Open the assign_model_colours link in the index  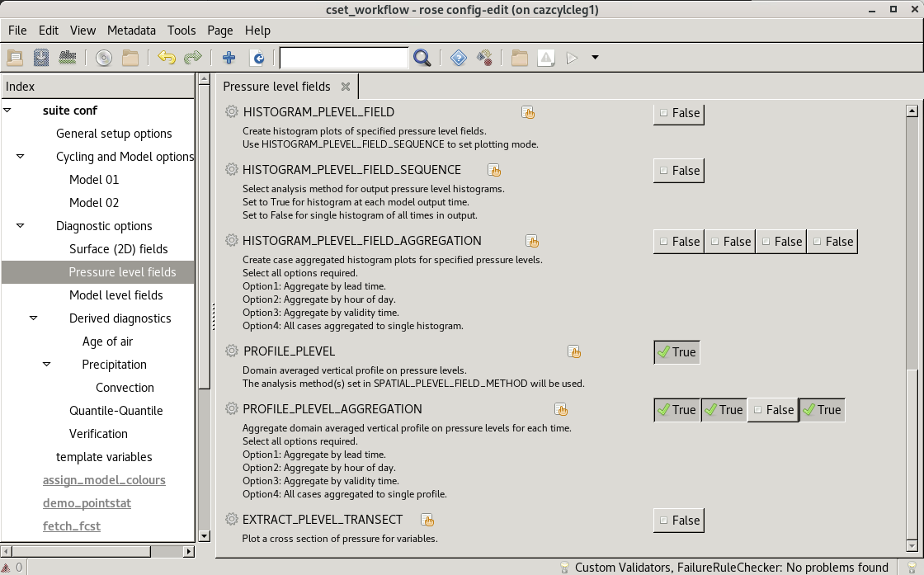tap(104, 479)
